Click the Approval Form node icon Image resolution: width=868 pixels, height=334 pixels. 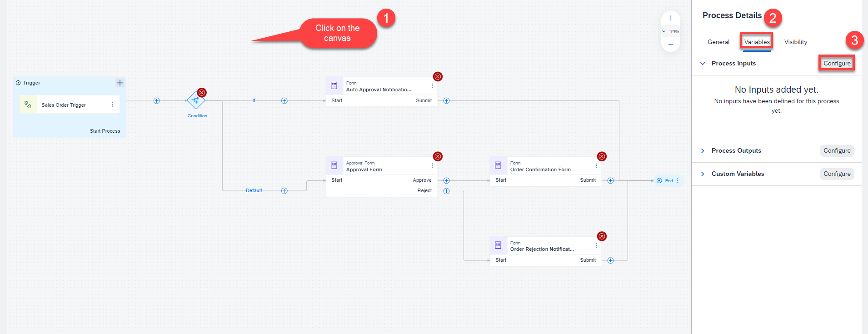334,165
